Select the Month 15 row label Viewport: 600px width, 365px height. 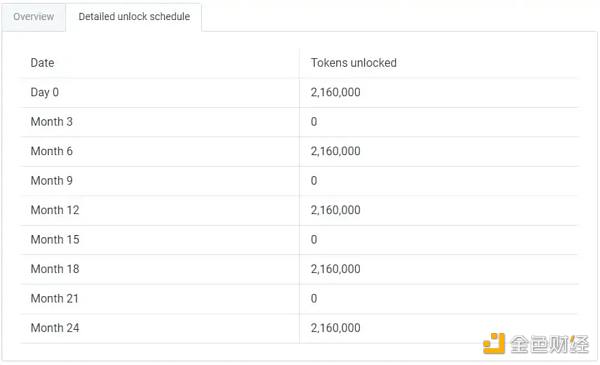[x=55, y=240]
